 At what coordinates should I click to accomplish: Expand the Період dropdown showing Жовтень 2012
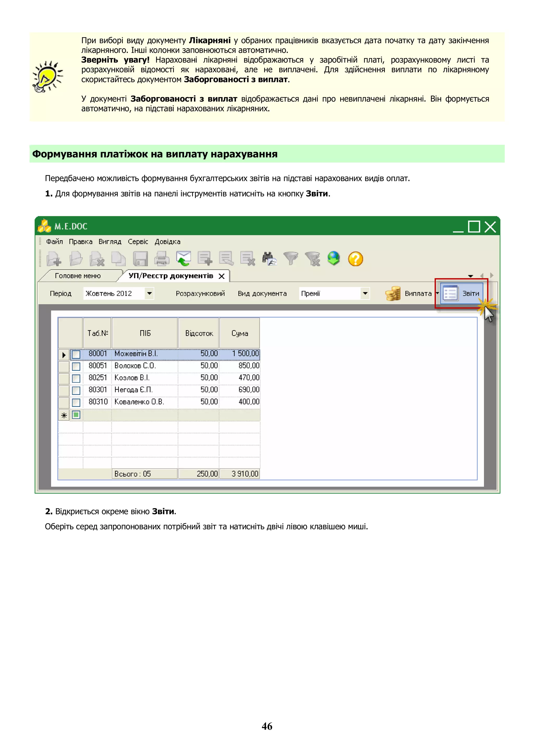[149, 293]
